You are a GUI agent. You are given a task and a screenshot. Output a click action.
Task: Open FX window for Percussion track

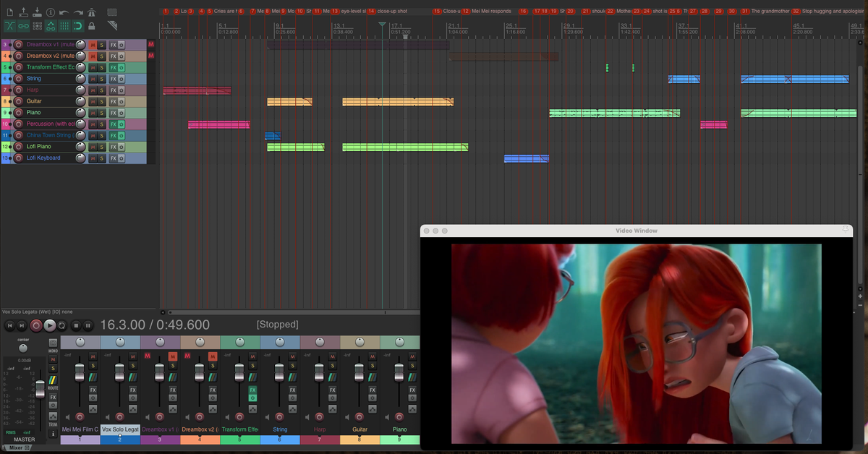point(113,124)
